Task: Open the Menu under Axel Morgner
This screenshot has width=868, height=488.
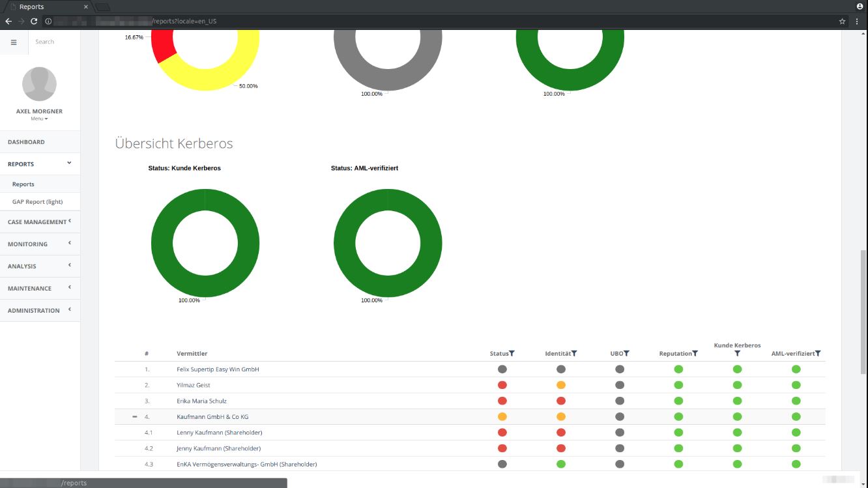Action: (39, 119)
